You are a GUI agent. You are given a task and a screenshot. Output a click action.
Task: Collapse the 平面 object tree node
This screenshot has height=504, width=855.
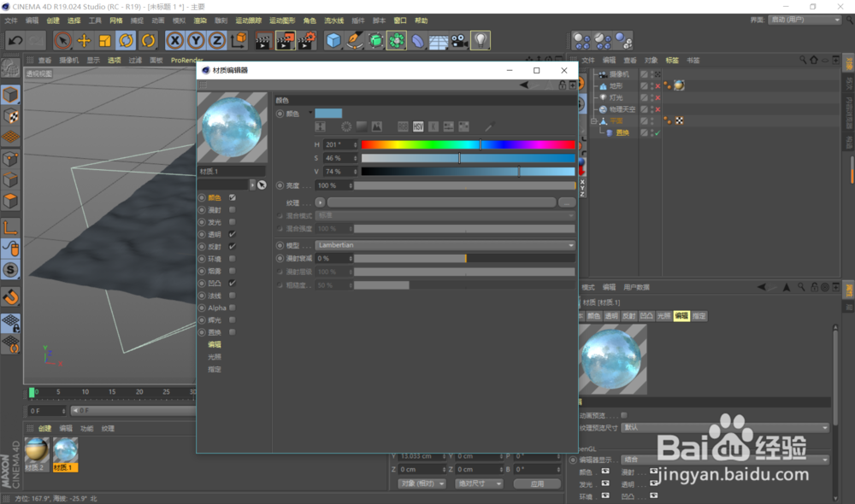[x=594, y=121]
